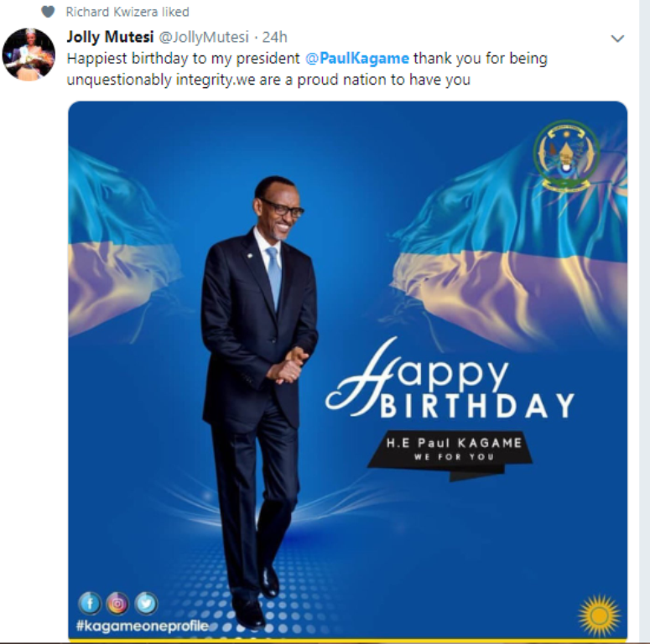Click the WE FOR YOU tagline
Image resolution: width=650 pixels, height=644 pixels.
click(x=454, y=457)
